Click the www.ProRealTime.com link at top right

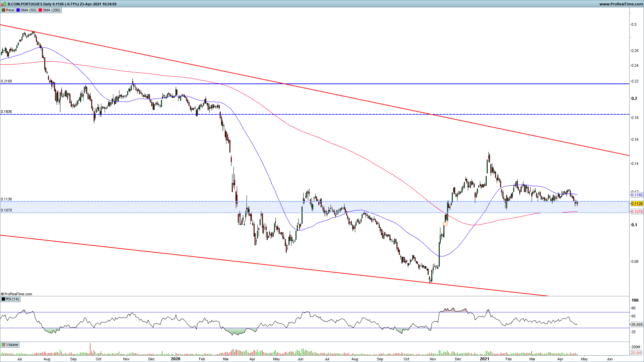621,4
